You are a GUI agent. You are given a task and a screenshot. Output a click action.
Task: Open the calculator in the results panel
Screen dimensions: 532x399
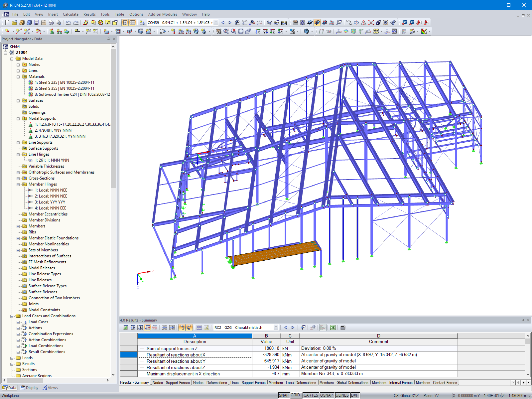[x=342, y=328]
